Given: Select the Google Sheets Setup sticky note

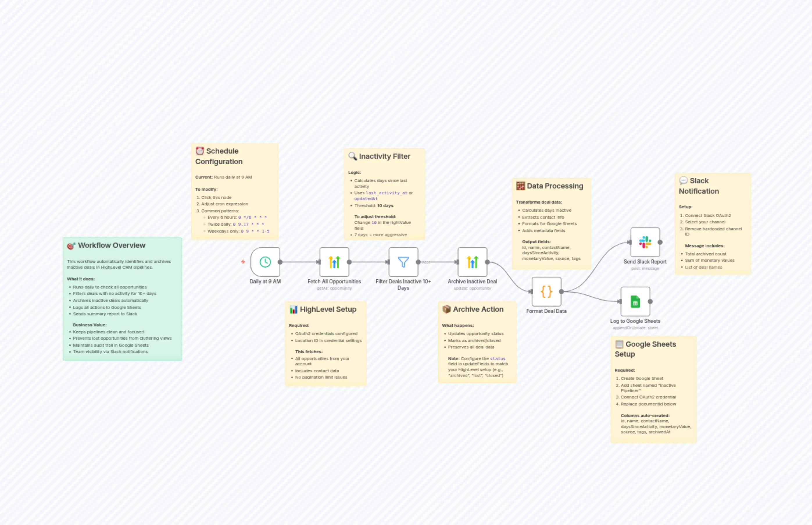Looking at the screenshot, I should [x=653, y=389].
